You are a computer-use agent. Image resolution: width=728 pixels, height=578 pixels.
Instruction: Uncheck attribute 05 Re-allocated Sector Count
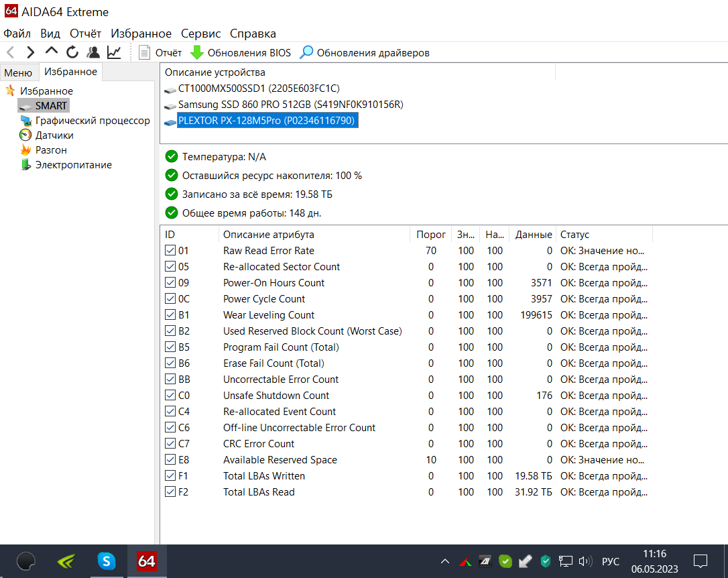(170, 266)
